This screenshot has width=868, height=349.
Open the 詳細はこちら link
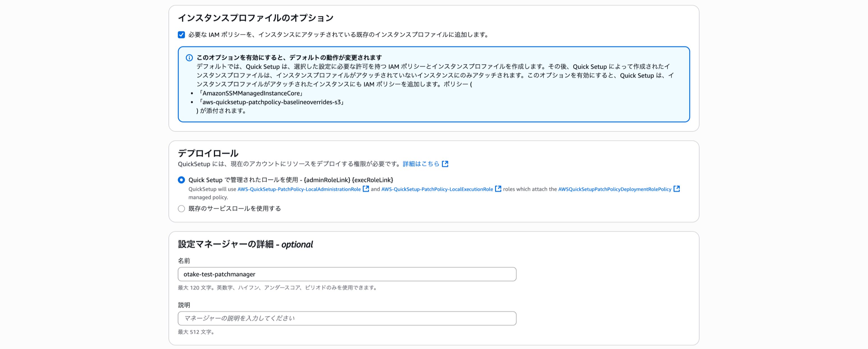pos(421,164)
